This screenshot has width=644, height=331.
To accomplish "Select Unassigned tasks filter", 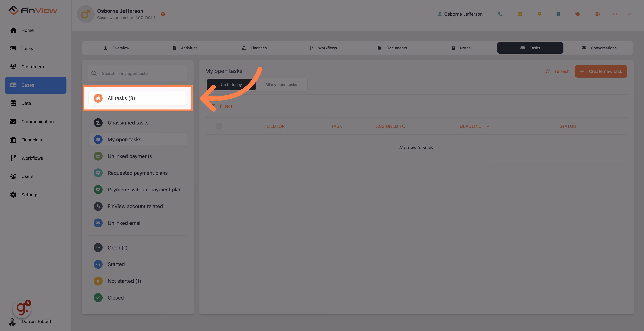I will tap(138, 123).
